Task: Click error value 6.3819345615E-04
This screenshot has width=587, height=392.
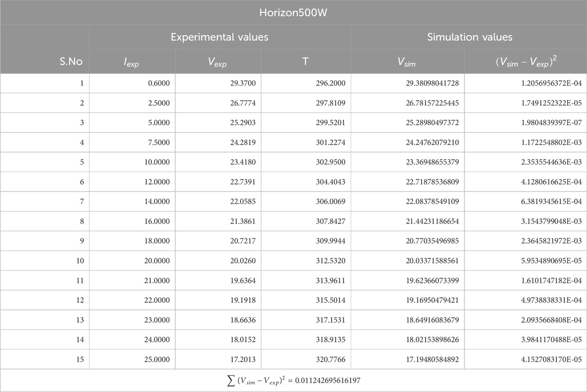Action: 552,201
